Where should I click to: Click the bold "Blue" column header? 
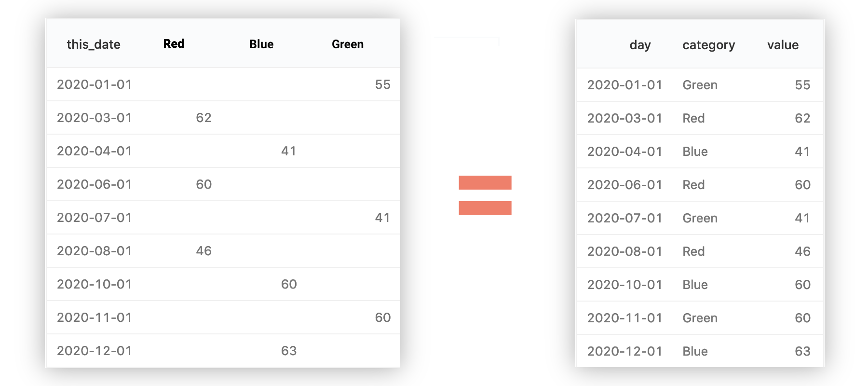point(261,44)
